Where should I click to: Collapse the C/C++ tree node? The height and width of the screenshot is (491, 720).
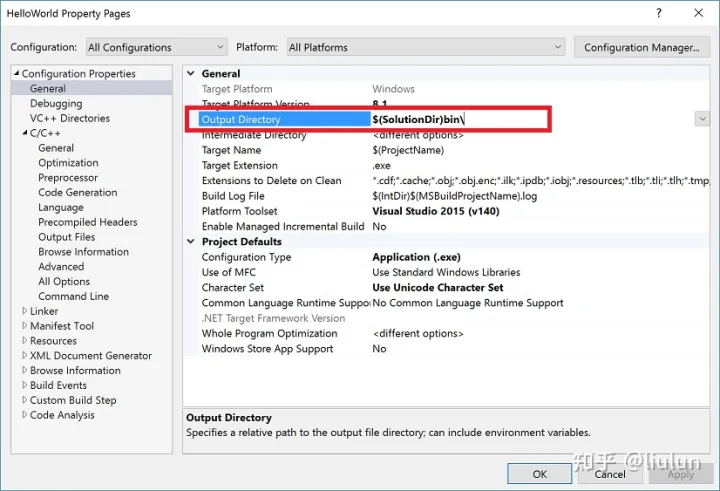click(x=24, y=133)
